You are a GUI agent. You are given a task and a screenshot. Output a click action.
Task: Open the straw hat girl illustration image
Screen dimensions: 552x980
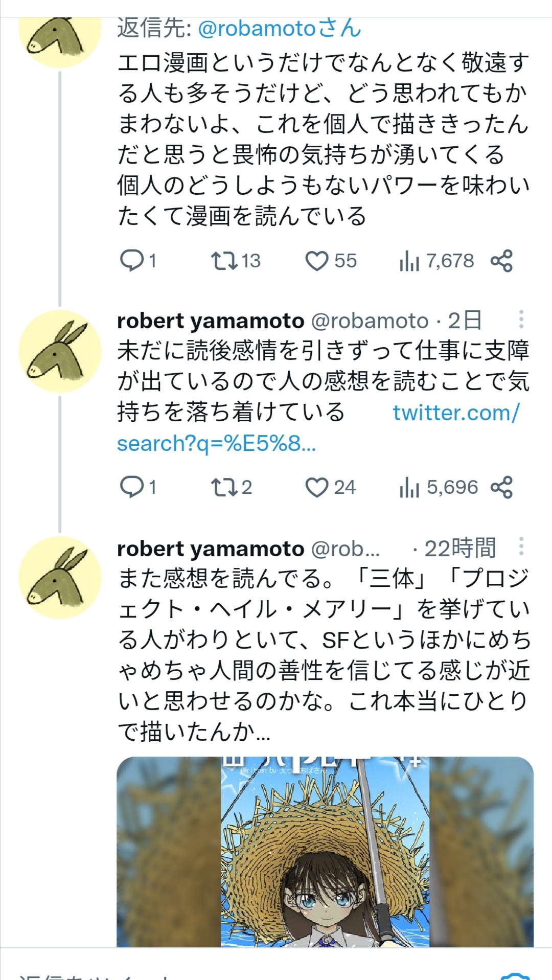pyautogui.click(x=325, y=852)
